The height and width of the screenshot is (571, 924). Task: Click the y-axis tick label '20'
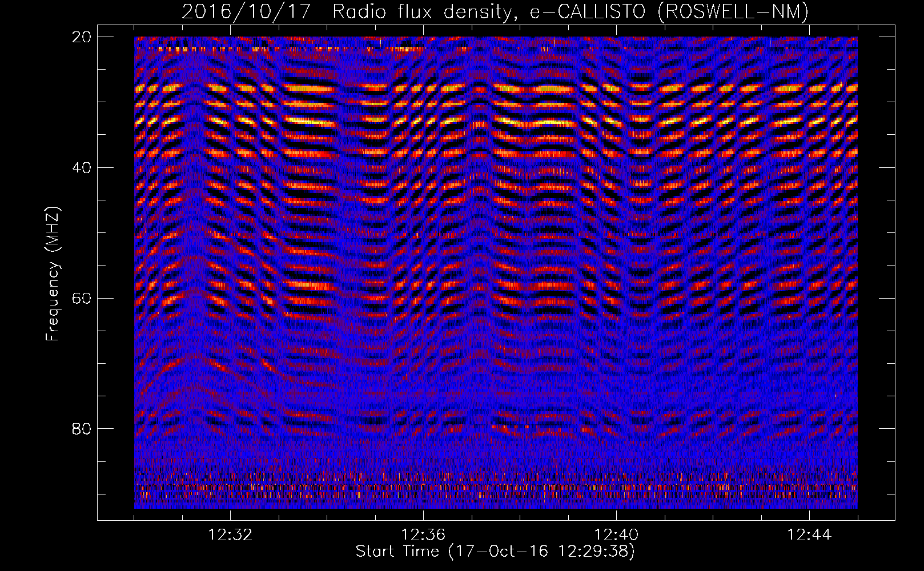click(x=82, y=37)
